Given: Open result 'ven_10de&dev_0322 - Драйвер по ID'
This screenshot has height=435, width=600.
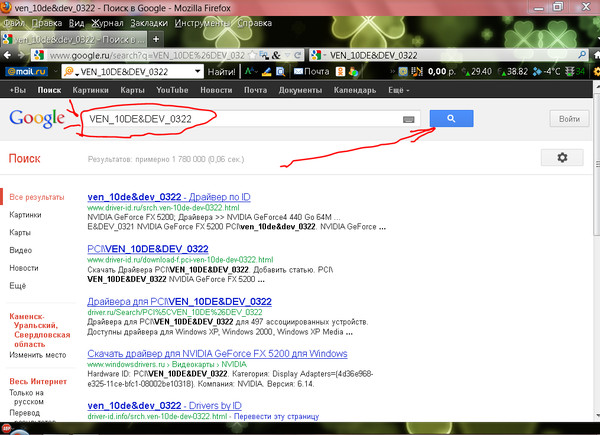Looking at the screenshot, I should point(169,197).
